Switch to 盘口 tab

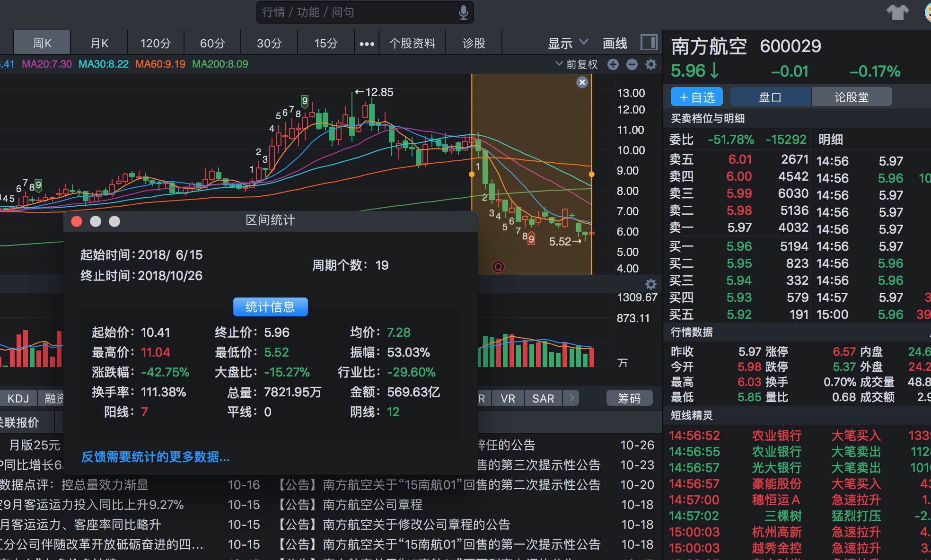770,97
